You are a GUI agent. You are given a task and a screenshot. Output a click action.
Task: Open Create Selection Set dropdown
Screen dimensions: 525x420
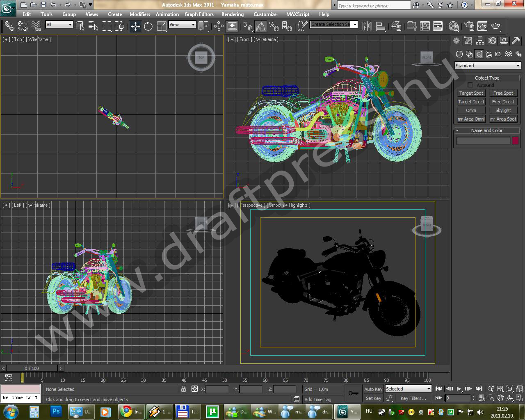(x=333, y=24)
